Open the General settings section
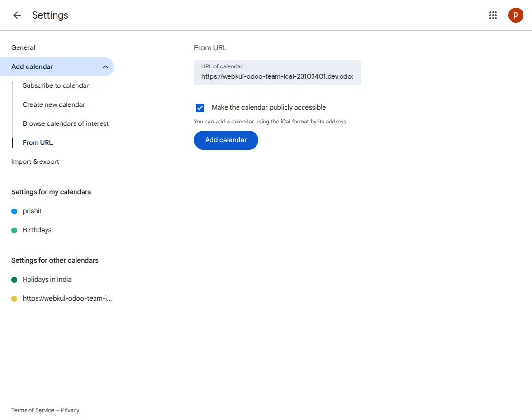532x418 pixels. (x=23, y=47)
